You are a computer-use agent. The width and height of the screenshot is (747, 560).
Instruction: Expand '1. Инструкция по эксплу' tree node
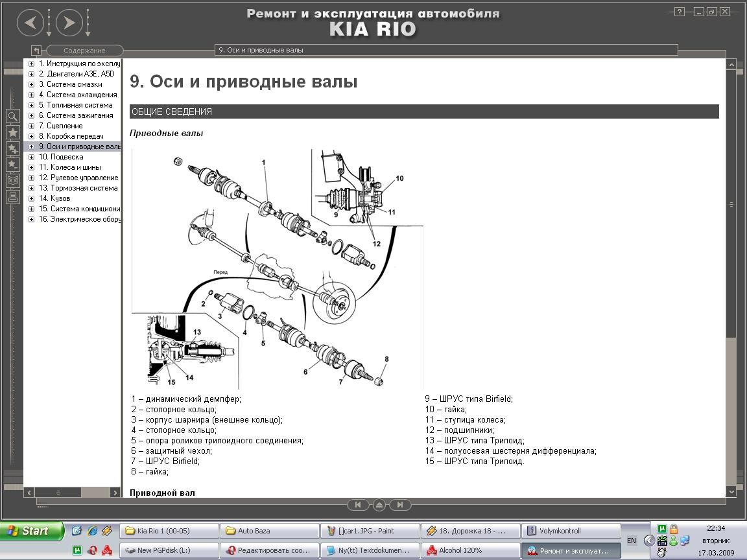(x=31, y=64)
